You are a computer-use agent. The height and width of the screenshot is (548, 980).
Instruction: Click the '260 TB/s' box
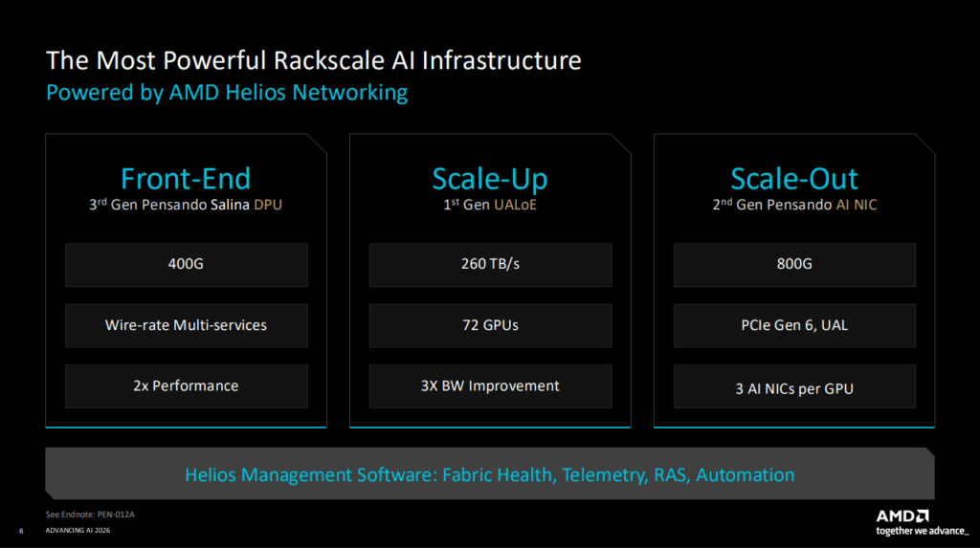tap(491, 265)
